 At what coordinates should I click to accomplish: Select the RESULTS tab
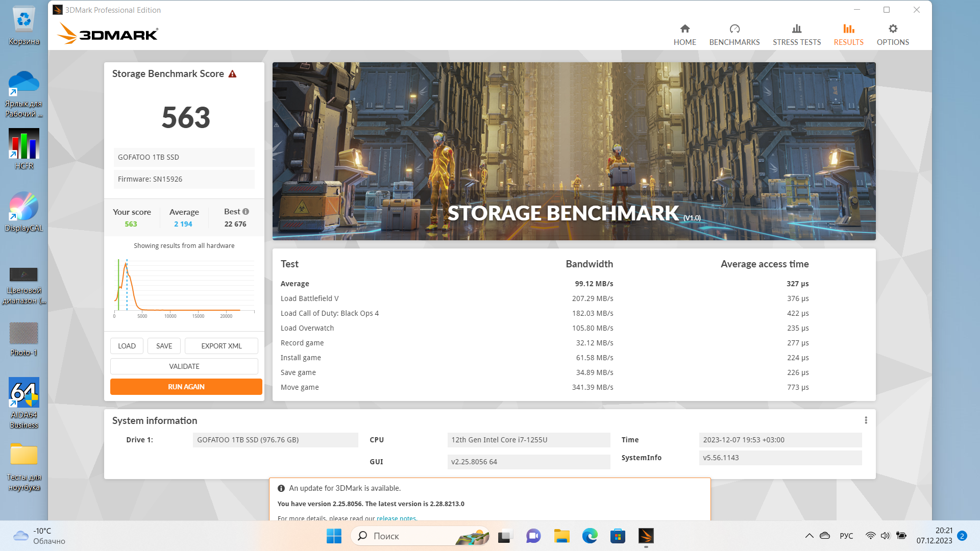(x=848, y=34)
